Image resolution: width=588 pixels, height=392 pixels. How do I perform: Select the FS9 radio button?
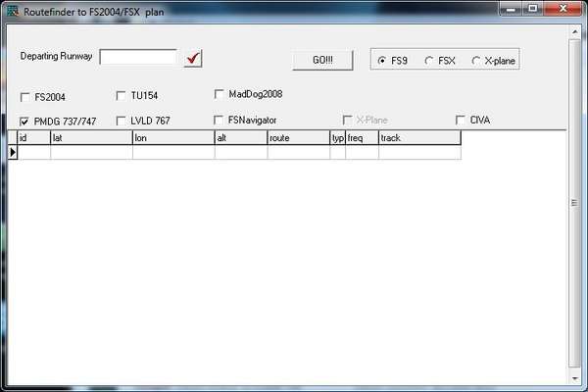click(381, 61)
